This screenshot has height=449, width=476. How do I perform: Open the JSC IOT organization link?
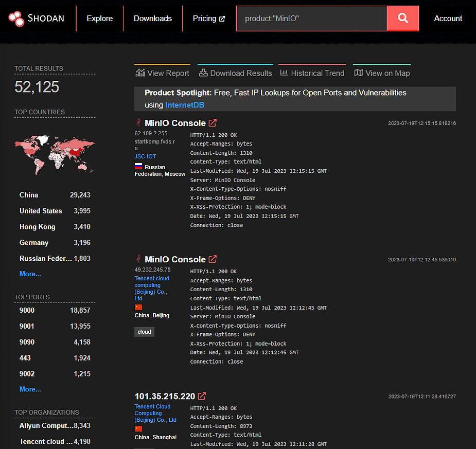[145, 156]
